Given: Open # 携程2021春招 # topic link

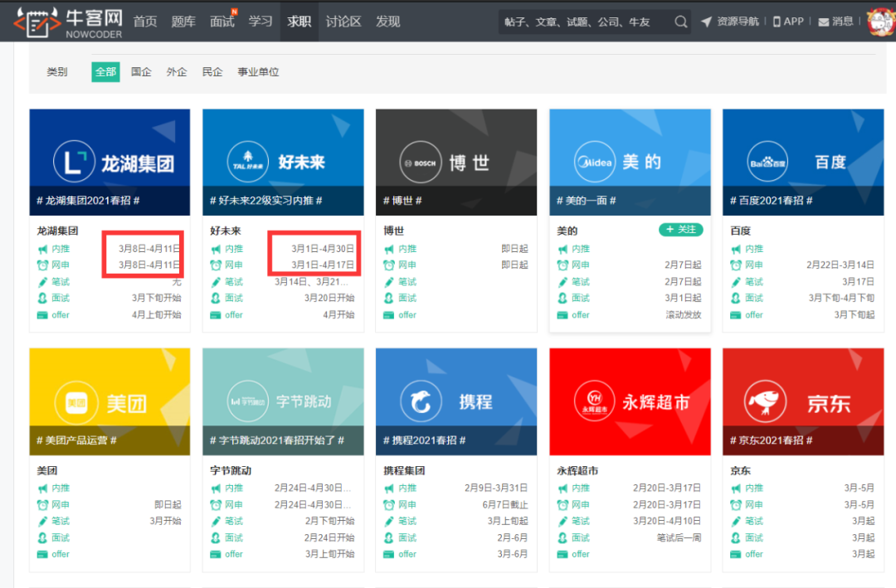Looking at the screenshot, I should pyautogui.click(x=425, y=440).
